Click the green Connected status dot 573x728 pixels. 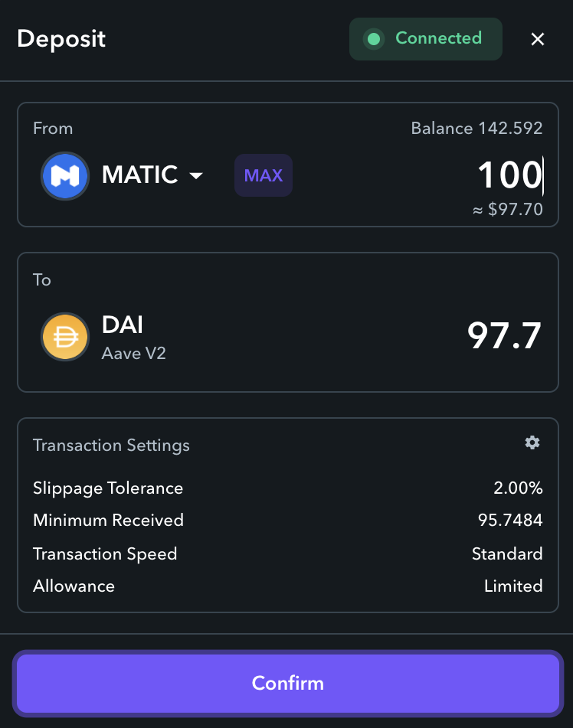[x=374, y=39]
